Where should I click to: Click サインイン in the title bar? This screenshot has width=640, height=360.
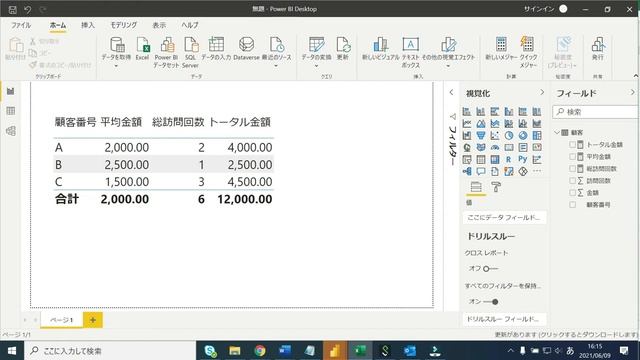tap(539, 9)
